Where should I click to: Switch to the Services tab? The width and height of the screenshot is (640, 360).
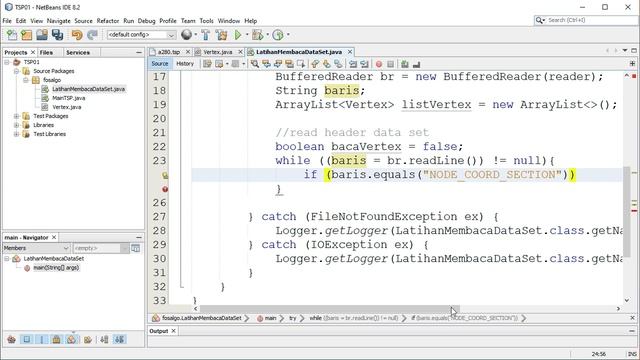point(78,53)
